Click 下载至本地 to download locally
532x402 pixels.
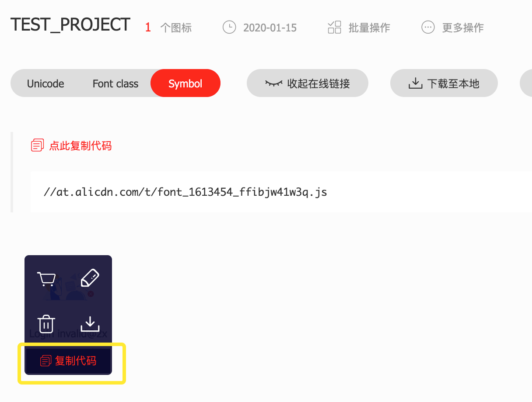pyautogui.click(x=444, y=83)
